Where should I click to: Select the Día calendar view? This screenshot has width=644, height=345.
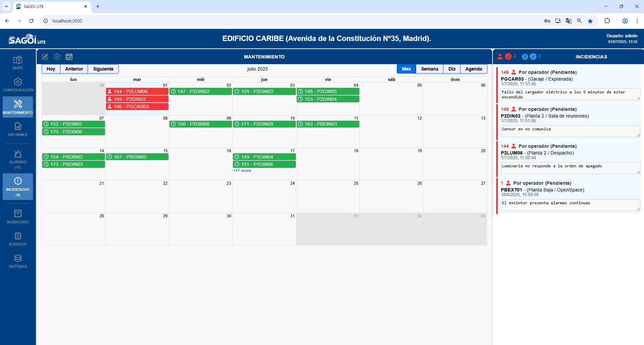[x=452, y=69]
